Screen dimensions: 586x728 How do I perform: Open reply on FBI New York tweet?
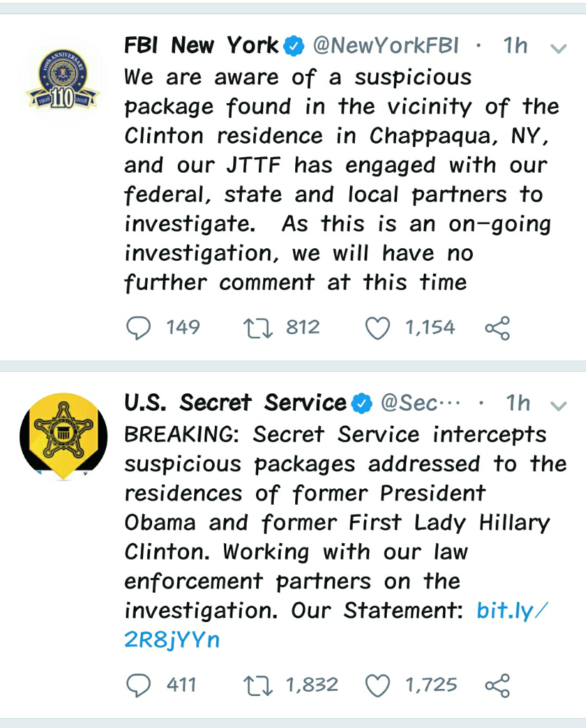(x=139, y=328)
